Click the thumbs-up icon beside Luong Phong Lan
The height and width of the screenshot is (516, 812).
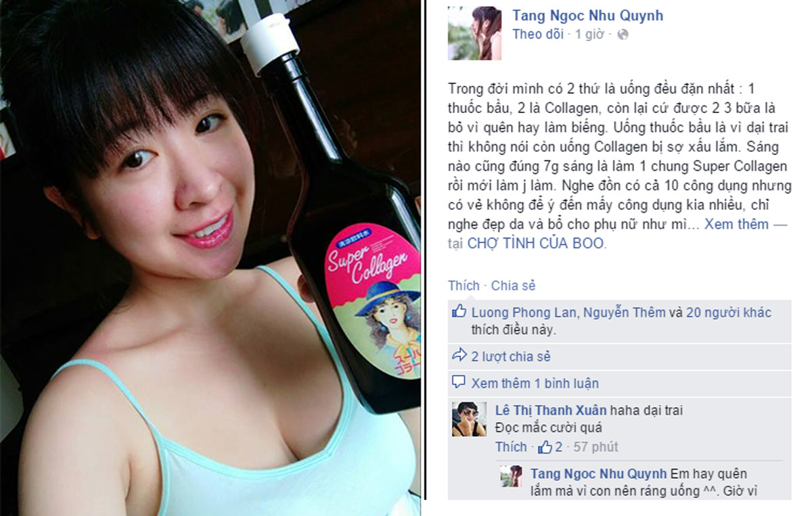(459, 311)
